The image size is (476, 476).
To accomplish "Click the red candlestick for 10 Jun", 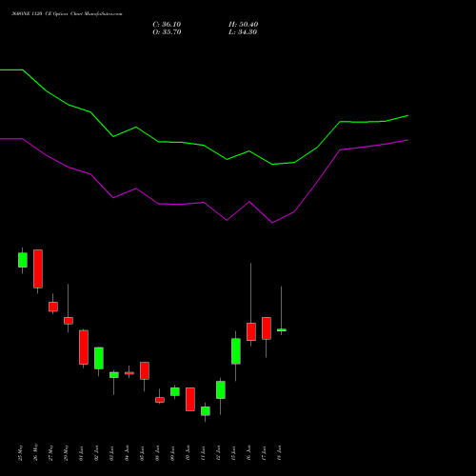I will pyautogui.click(x=190, y=399).
